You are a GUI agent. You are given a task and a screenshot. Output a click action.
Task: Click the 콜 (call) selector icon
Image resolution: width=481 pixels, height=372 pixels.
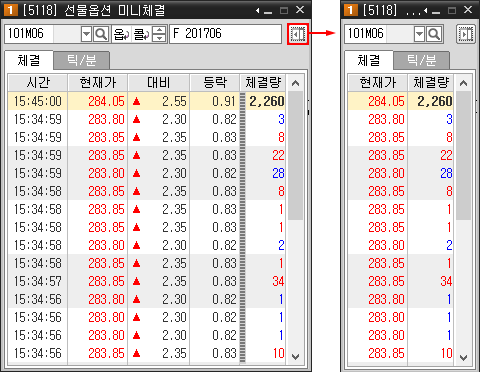pos(142,34)
